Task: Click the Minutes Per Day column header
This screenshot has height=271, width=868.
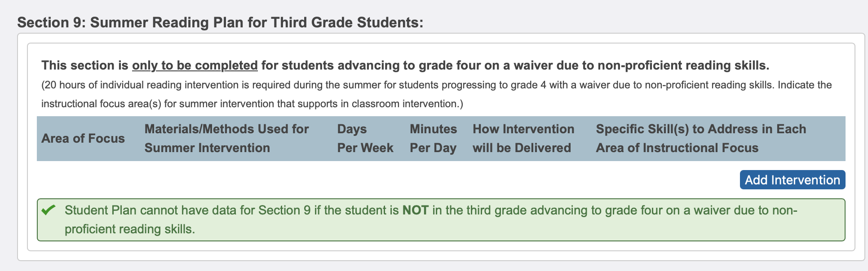Action: tap(433, 139)
